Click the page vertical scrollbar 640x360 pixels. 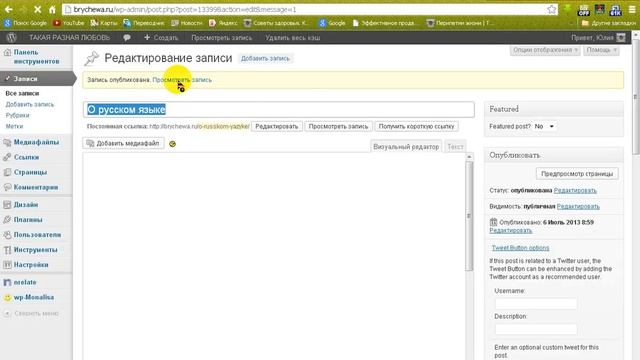coord(636,97)
